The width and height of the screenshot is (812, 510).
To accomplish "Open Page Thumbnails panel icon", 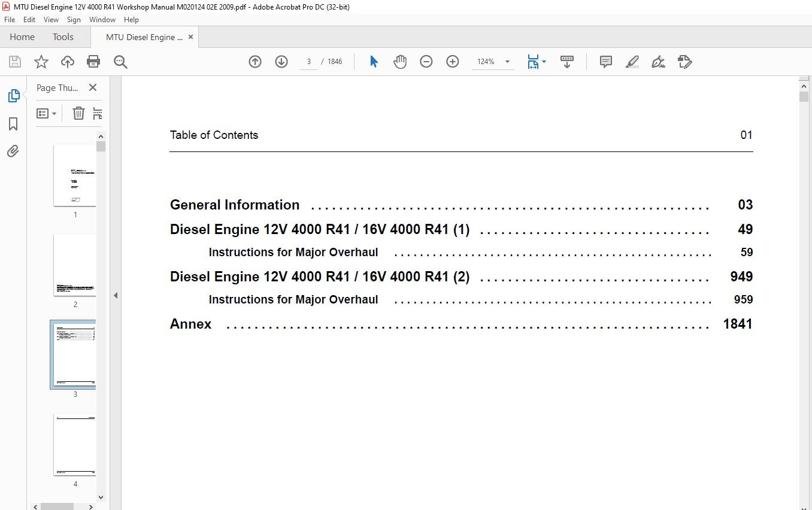I will [x=13, y=96].
